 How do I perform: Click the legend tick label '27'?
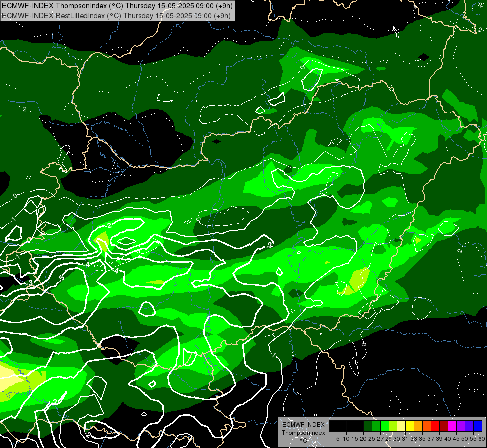(x=380, y=439)
